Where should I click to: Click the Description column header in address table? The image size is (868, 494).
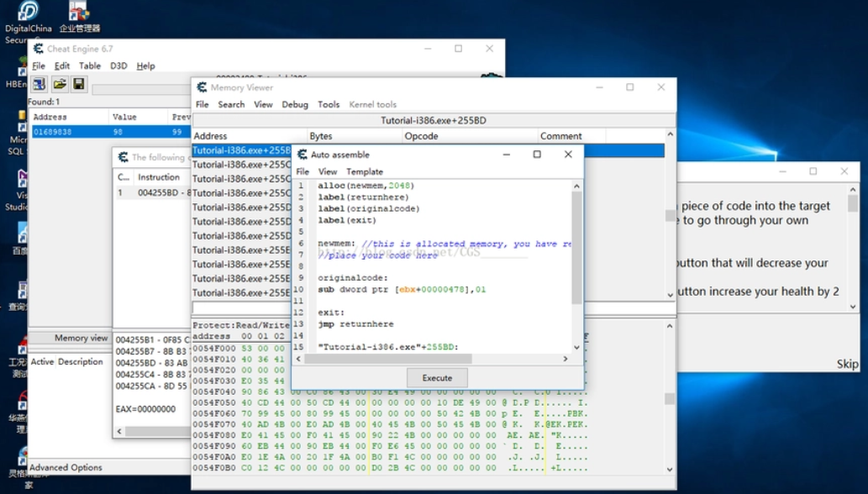point(81,362)
